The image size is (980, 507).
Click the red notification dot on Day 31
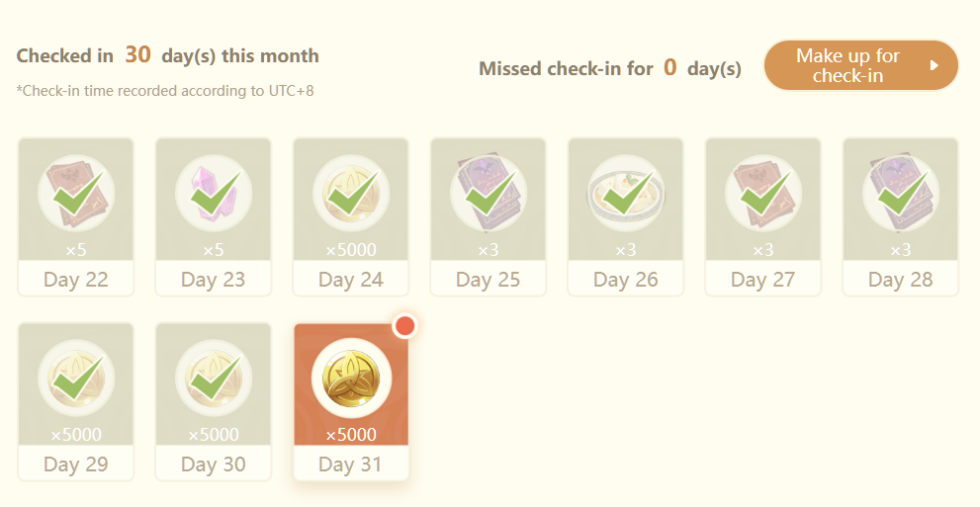click(x=404, y=326)
